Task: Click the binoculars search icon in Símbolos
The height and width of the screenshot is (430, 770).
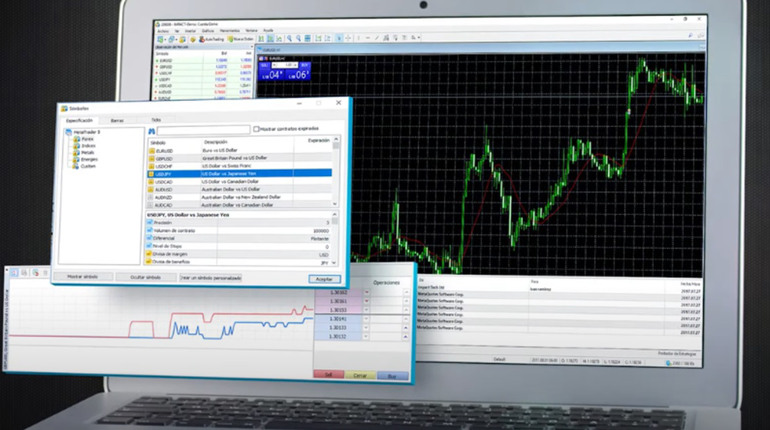Action: click(x=152, y=131)
